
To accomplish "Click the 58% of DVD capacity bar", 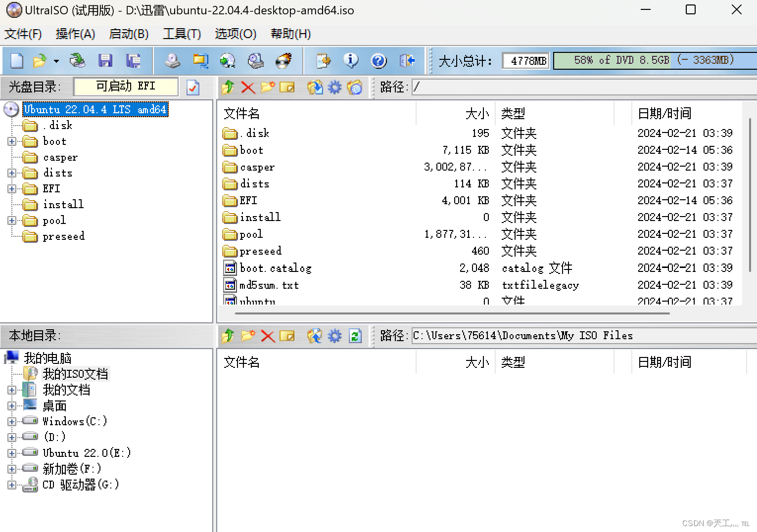I will click(655, 61).
